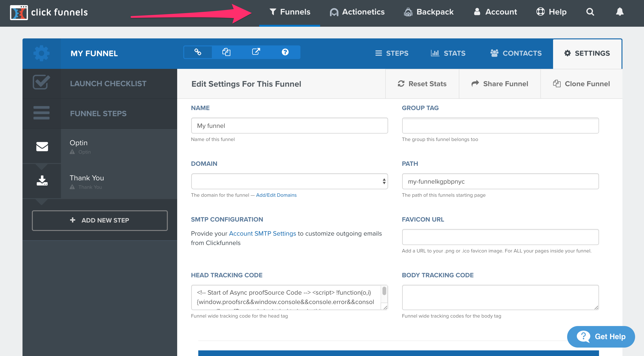Select the Settings tab
The image size is (644, 356).
coord(587,54)
